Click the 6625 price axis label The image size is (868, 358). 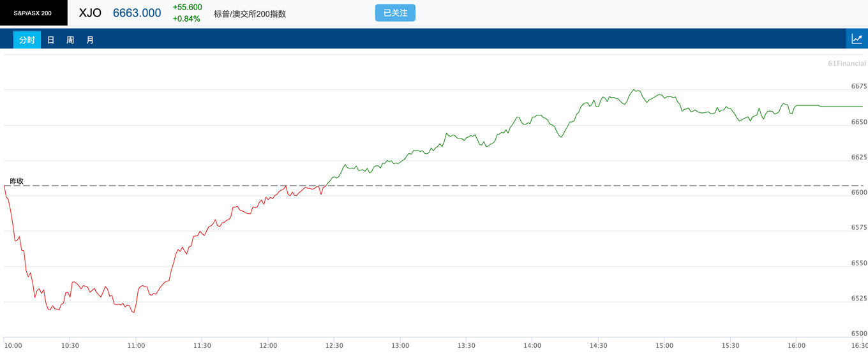tap(859, 157)
